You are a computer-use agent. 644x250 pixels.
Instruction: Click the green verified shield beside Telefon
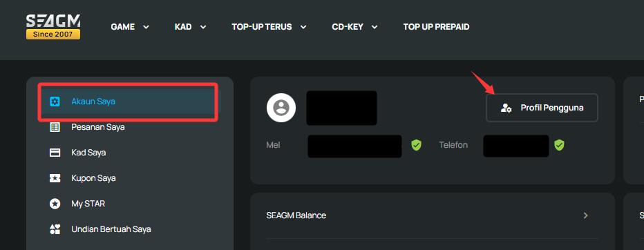(559, 145)
